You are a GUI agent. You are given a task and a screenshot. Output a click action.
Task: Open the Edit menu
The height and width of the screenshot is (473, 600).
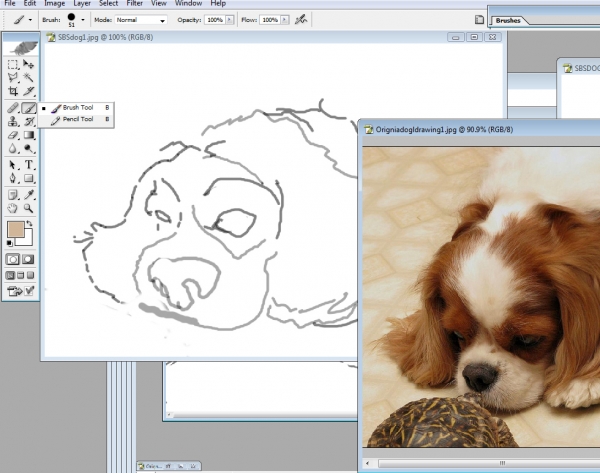(x=29, y=3)
